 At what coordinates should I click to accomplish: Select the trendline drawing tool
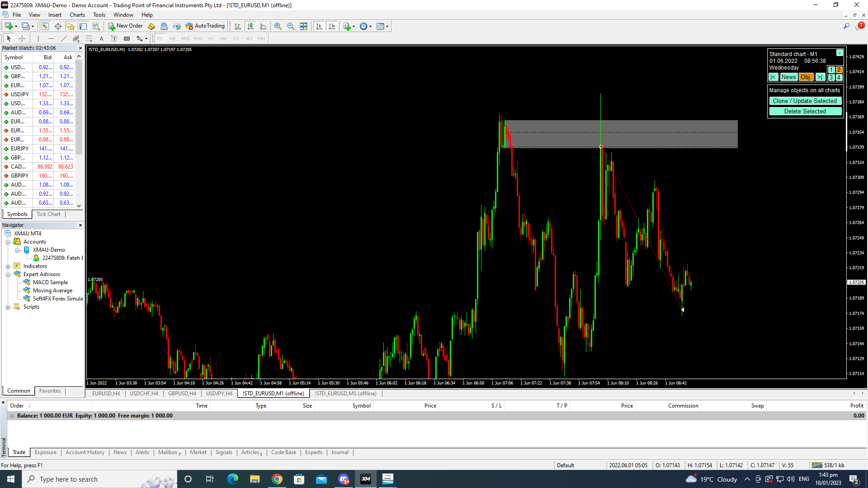tap(64, 39)
